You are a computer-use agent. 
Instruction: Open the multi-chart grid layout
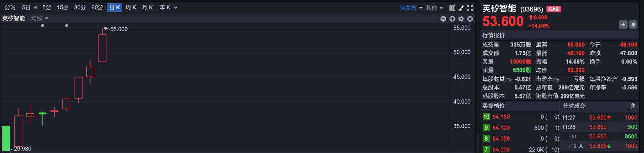pyautogui.click(x=452, y=8)
